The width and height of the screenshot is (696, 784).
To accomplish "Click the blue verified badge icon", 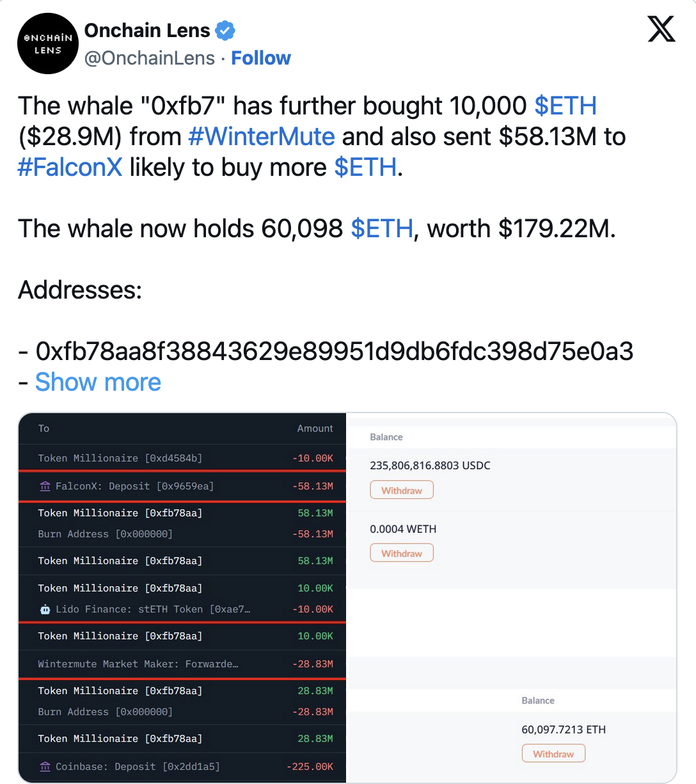I will pos(225,30).
